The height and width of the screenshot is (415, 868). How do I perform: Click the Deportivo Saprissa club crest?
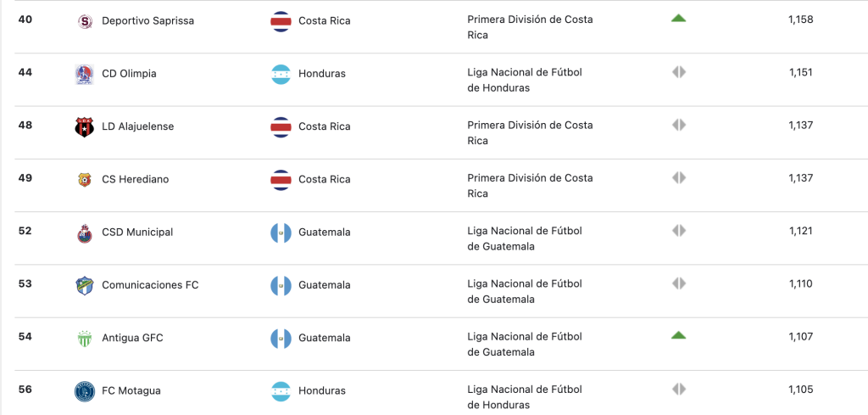coord(84,21)
